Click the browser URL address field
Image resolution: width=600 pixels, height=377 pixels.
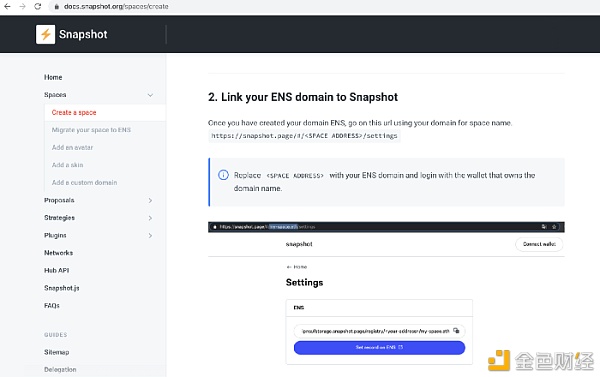(116, 7)
